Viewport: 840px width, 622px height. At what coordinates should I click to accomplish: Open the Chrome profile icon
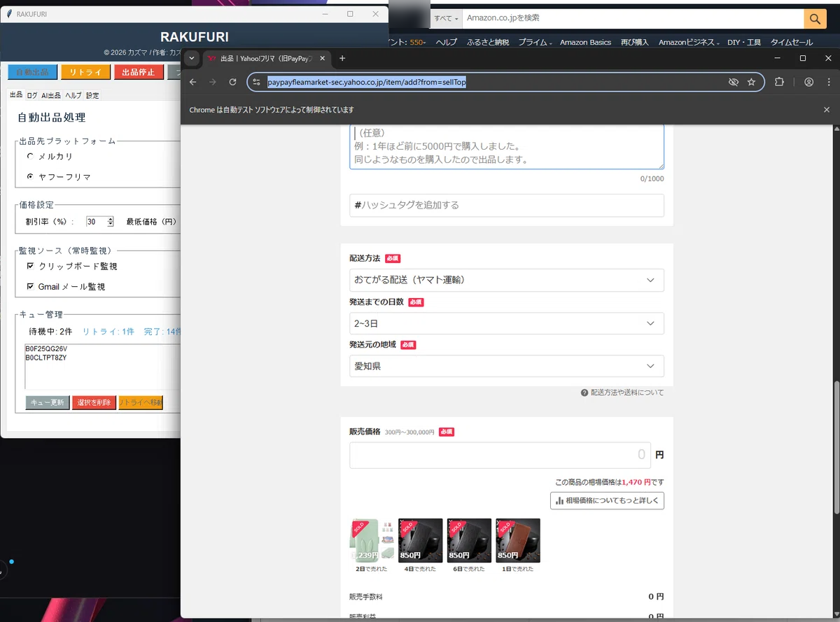(x=808, y=82)
